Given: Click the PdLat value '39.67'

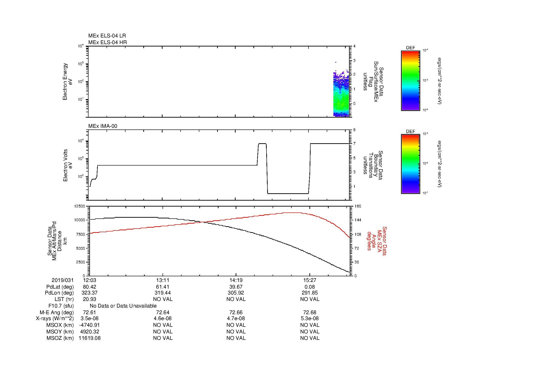Looking at the screenshot, I should click(x=236, y=287).
